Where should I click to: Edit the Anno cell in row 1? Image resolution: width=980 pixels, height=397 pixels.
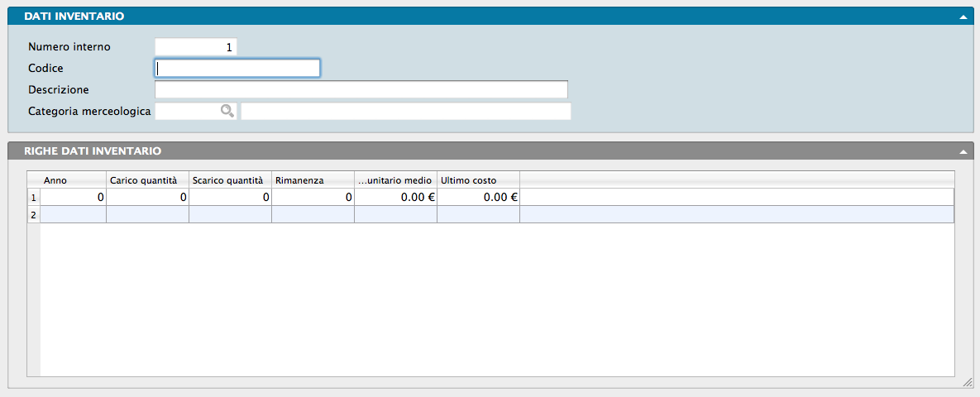click(73, 198)
